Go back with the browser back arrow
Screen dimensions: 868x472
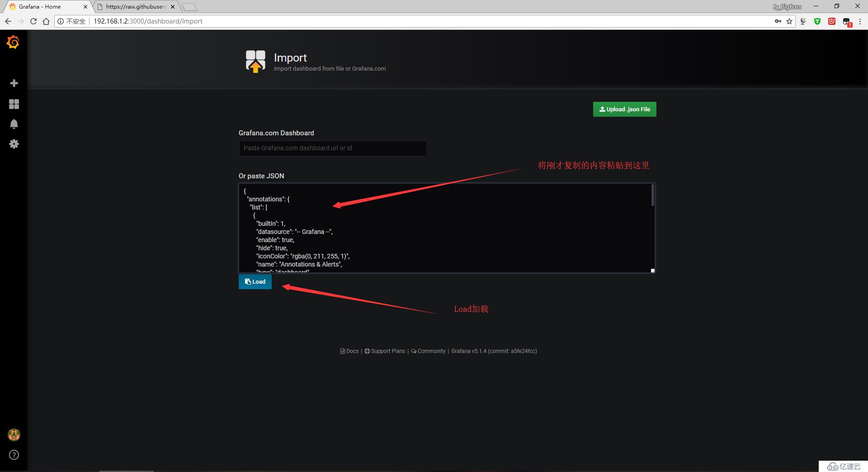click(x=8, y=21)
